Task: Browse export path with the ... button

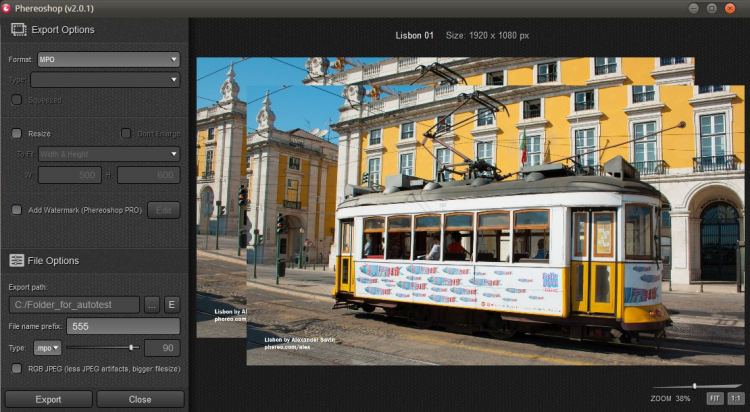Action: click(152, 304)
